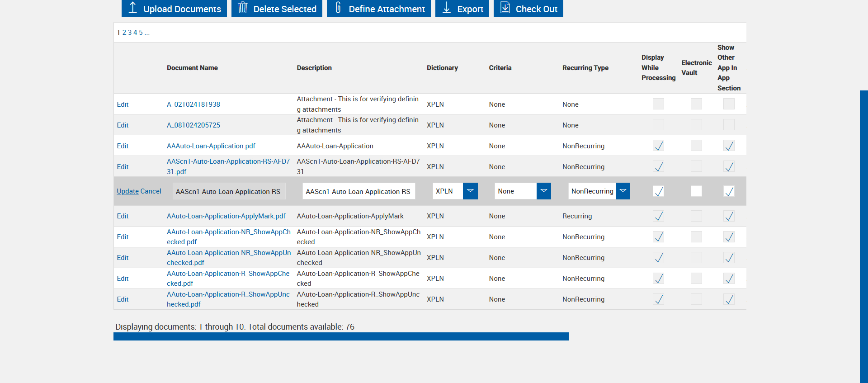Click the Criteria column header
Screen dimensions: 868x383
[x=500, y=68]
